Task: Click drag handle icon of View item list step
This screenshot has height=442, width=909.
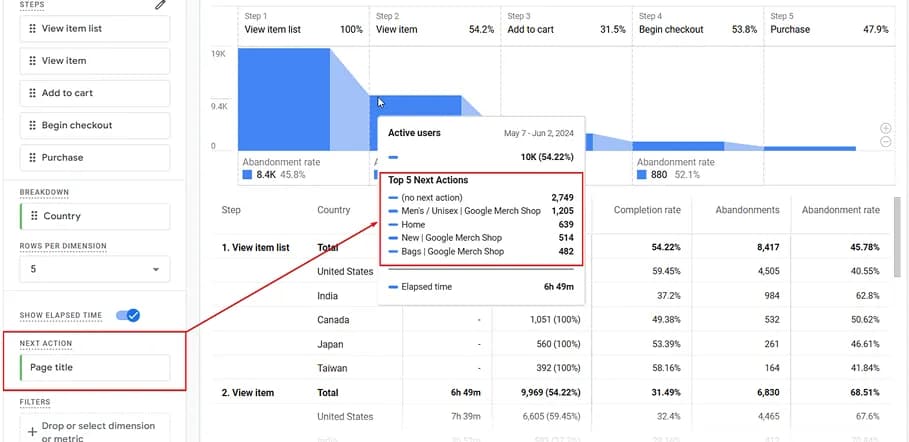Action: [32, 28]
